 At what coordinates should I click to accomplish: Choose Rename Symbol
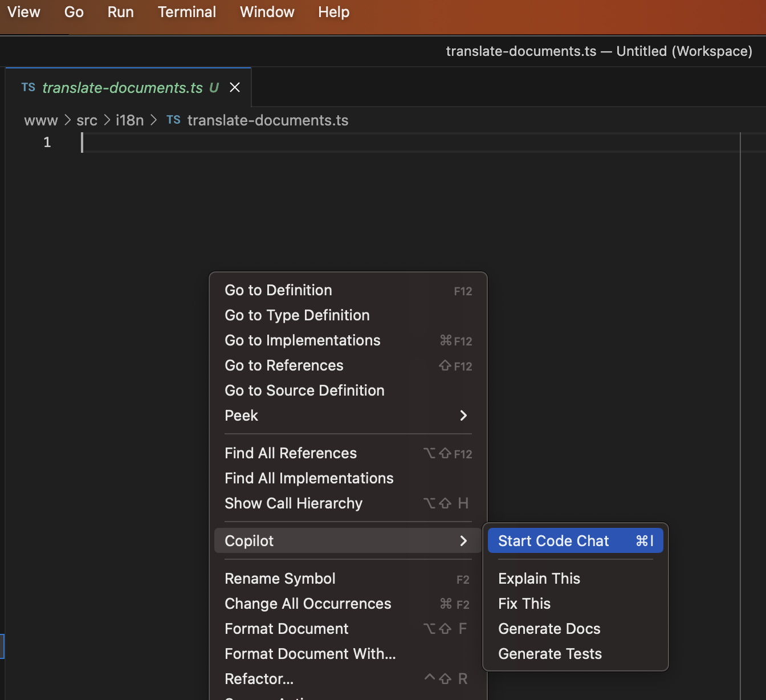348,579
